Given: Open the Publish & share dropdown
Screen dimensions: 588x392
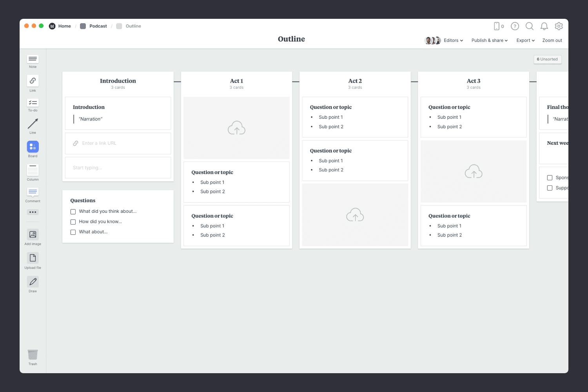Looking at the screenshot, I should (x=489, y=40).
